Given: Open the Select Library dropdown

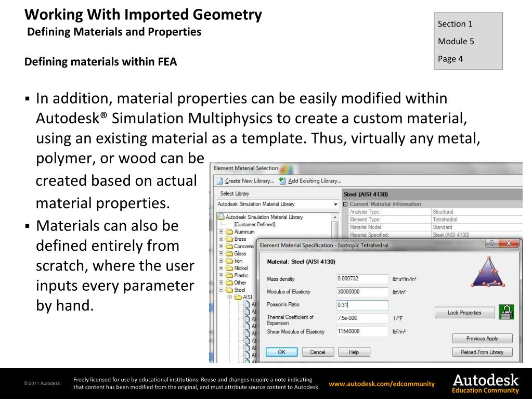Looking at the screenshot, I should click(335, 204).
